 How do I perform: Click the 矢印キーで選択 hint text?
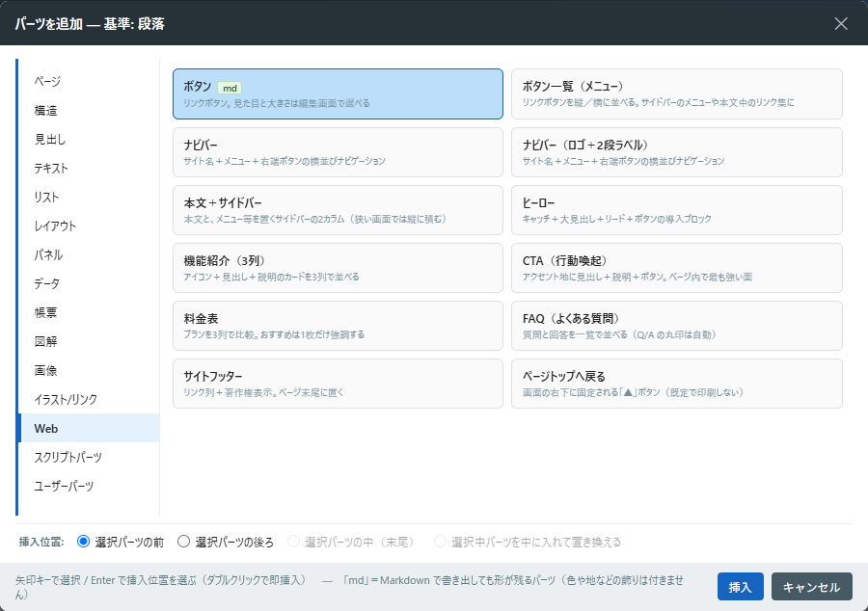(160, 580)
